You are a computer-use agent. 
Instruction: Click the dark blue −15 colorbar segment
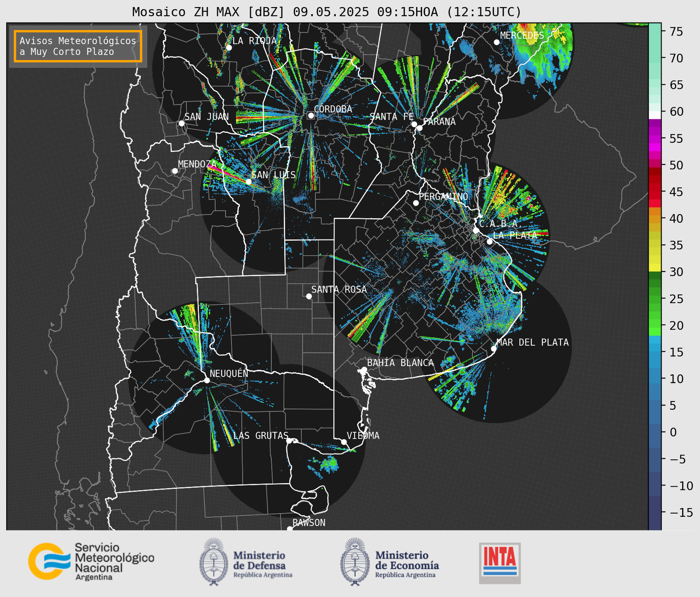[x=655, y=512]
